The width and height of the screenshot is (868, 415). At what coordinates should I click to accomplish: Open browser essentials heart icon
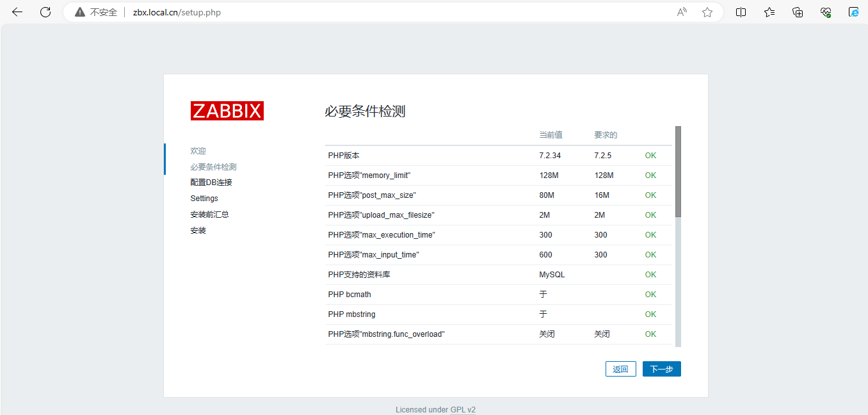click(x=826, y=12)
